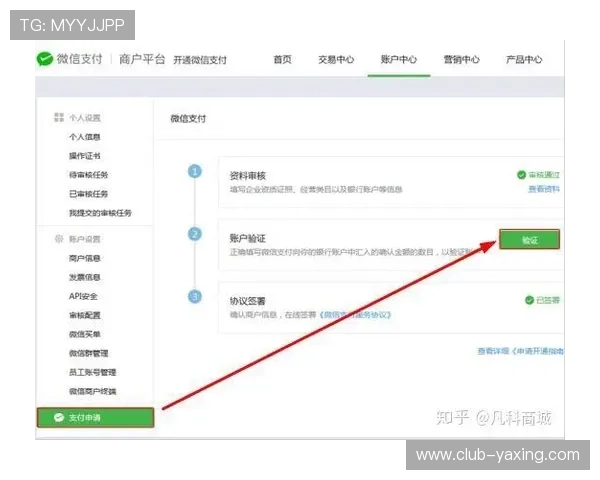
Task: Open 员工账号管理 sidebar item
Action: coord(92,372)
